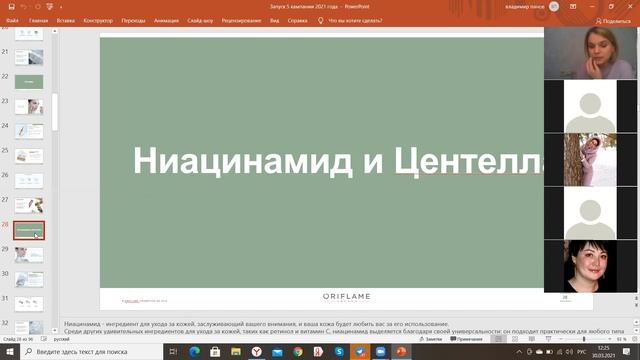The width and height of the screenshot is (640, 360).
Task: Redo the last action
Action: (38, 7)
